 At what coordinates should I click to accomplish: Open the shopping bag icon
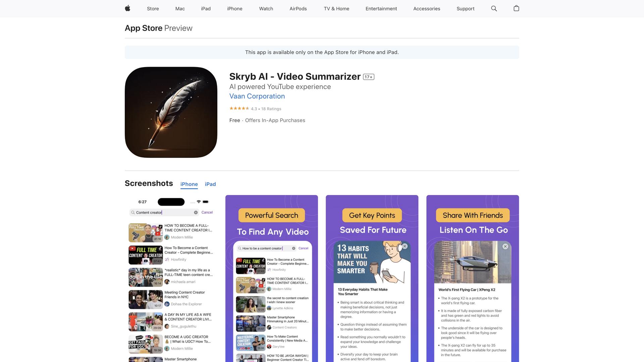pyautogui.click(x=516, y=8)
